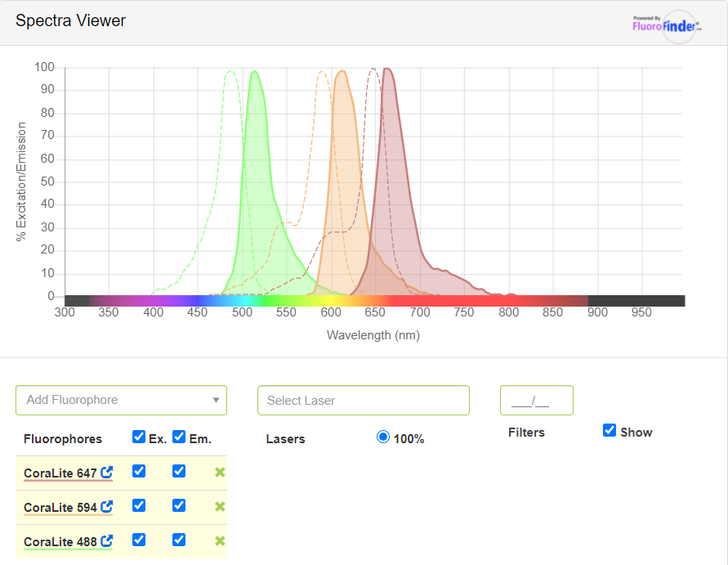728x565 pixels.
Task: Click the CoraLite 488 name link
Action: (60, 542)
